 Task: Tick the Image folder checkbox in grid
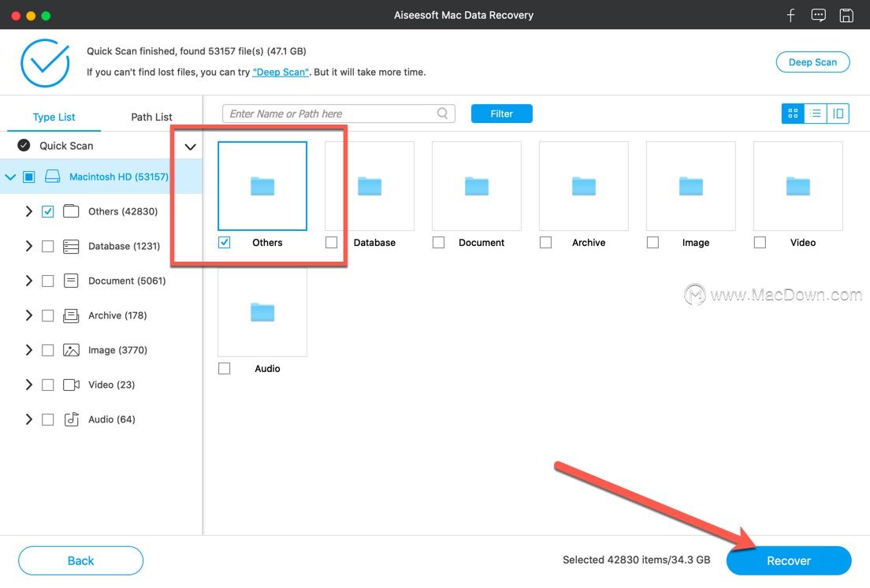pyautogui.click(x=652, y=243)
